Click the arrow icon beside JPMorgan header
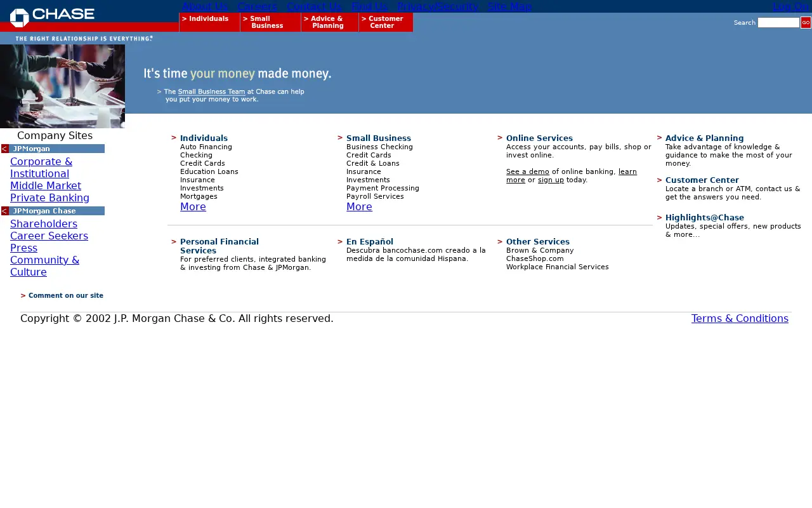 coord(5,149)
